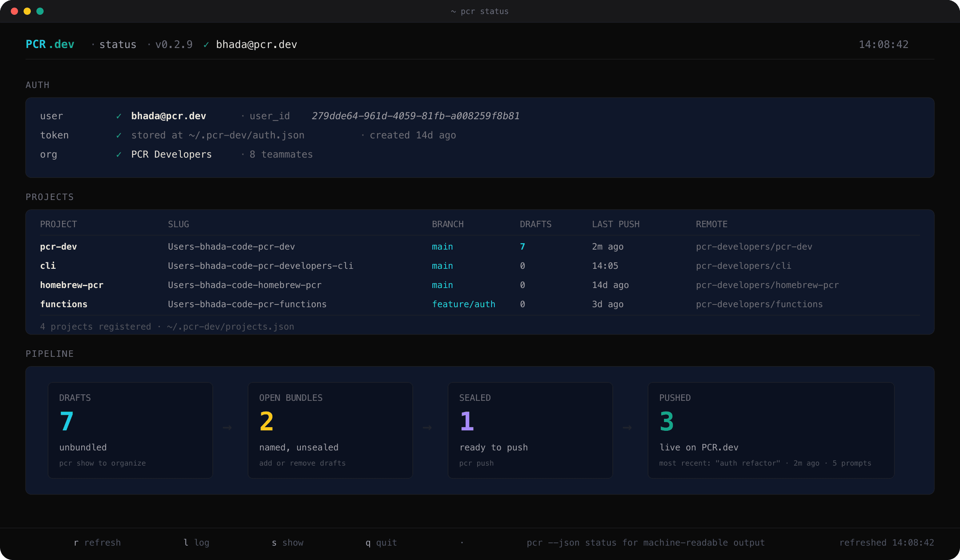Select the SEALED card showing 1
Viewport: 960px width, 560px height.
tap(530, 430)
